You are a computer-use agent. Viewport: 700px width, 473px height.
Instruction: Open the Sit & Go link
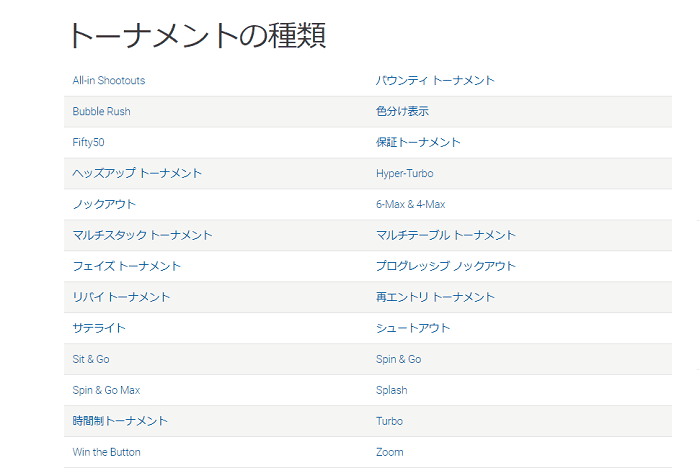91,359
